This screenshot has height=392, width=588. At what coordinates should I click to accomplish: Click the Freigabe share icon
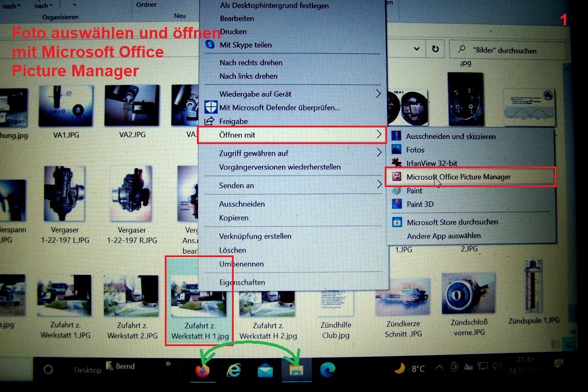click(x=209, y=121)
